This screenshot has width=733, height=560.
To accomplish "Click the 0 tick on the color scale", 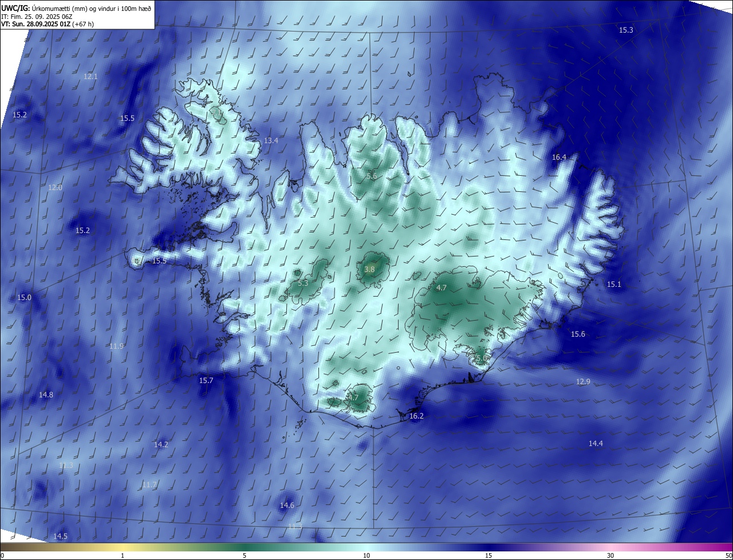I will (2, 555).
